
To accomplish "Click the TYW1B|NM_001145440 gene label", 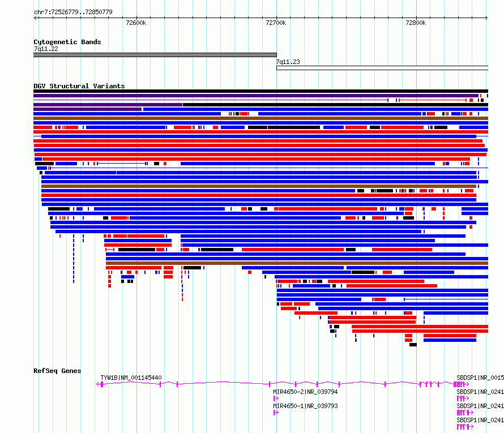I will click(131, 378).
